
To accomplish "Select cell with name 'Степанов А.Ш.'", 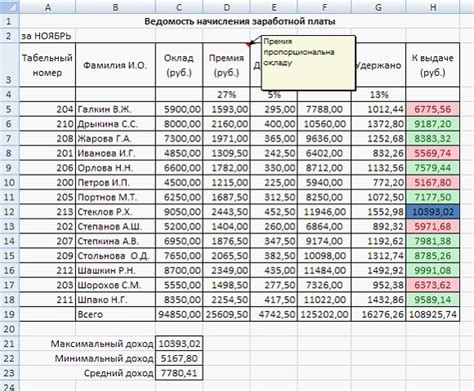I will click(x=115, y=226).
